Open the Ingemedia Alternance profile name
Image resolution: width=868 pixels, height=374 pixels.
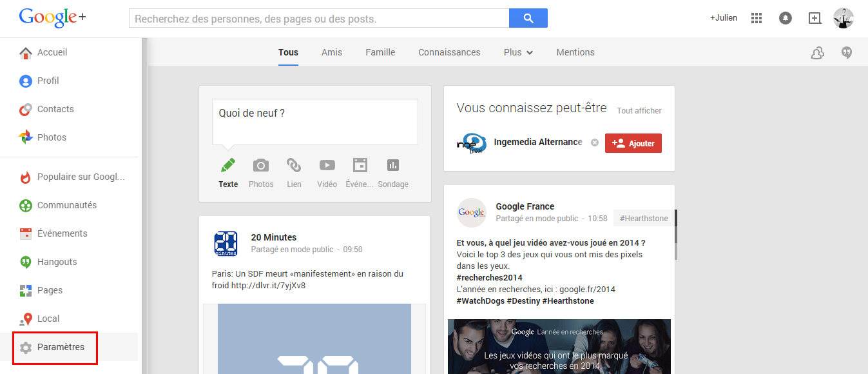tap(538, 142)
